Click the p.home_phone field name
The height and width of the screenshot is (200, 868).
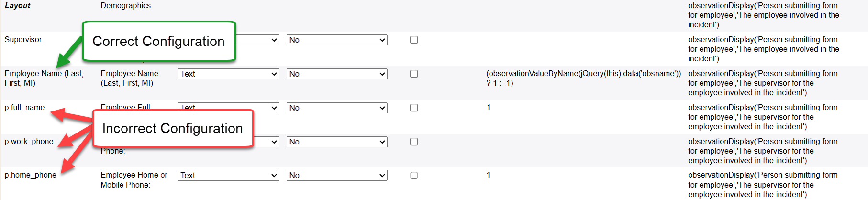coord(30,175)
